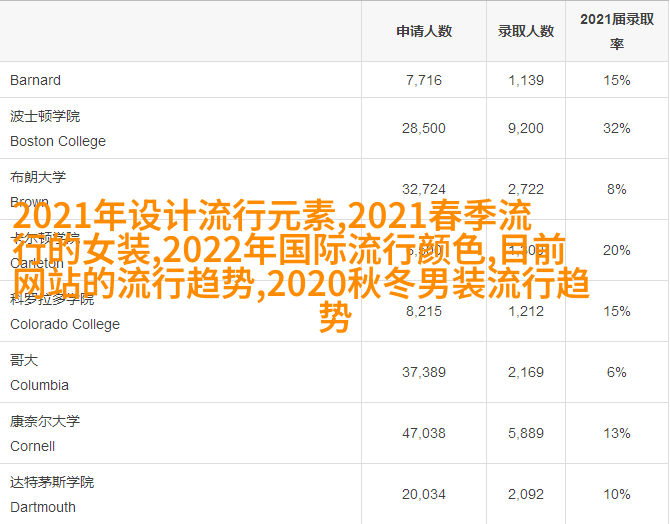Click the 37,389 applicants cell

[424, 372]
